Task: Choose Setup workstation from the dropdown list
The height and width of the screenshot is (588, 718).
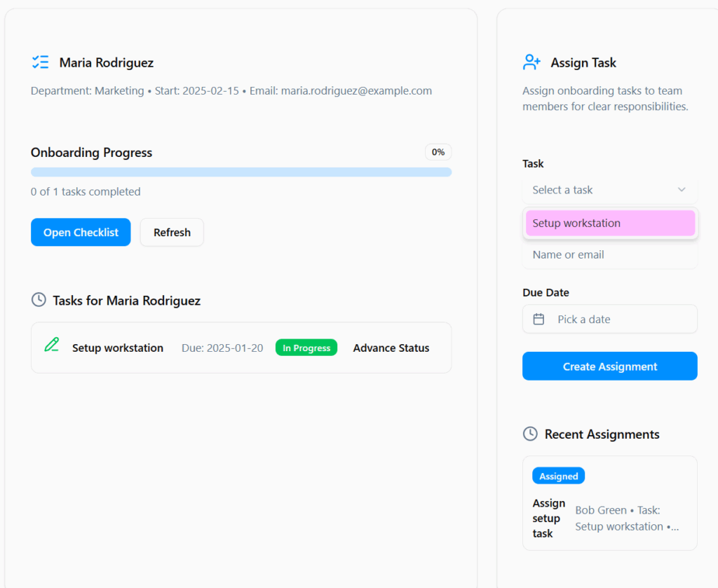Action: coord(610,223)
